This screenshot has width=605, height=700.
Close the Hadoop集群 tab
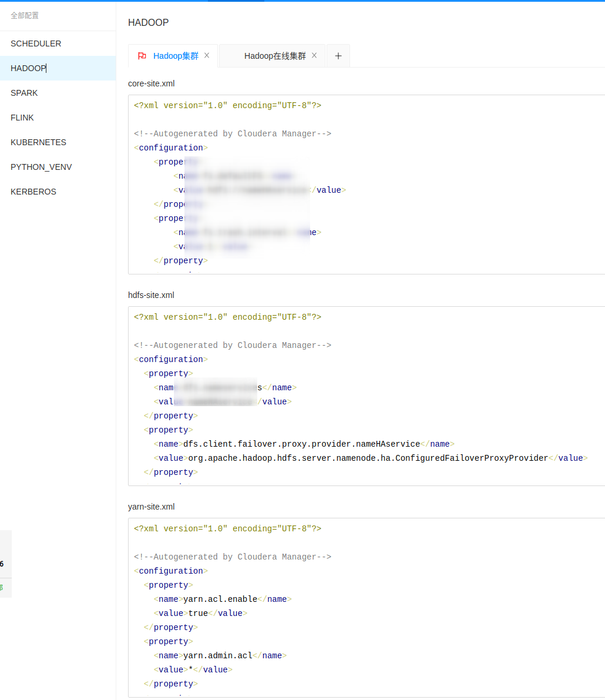coord(206,55)
